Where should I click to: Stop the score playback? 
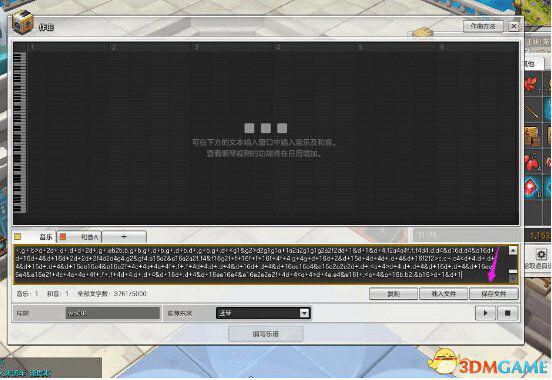coord(507,313)
